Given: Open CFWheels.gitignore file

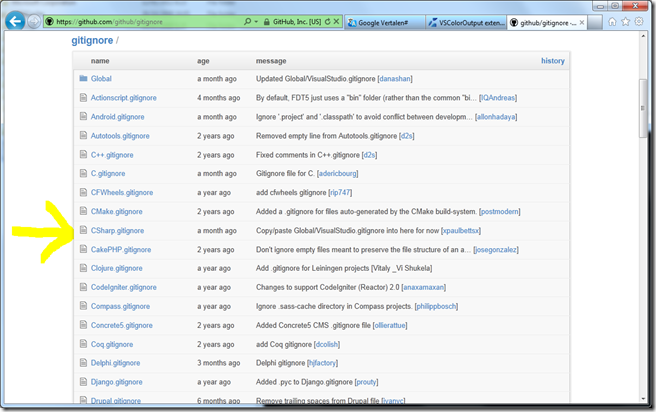Looking at the screenshot, I should [122, 192].
